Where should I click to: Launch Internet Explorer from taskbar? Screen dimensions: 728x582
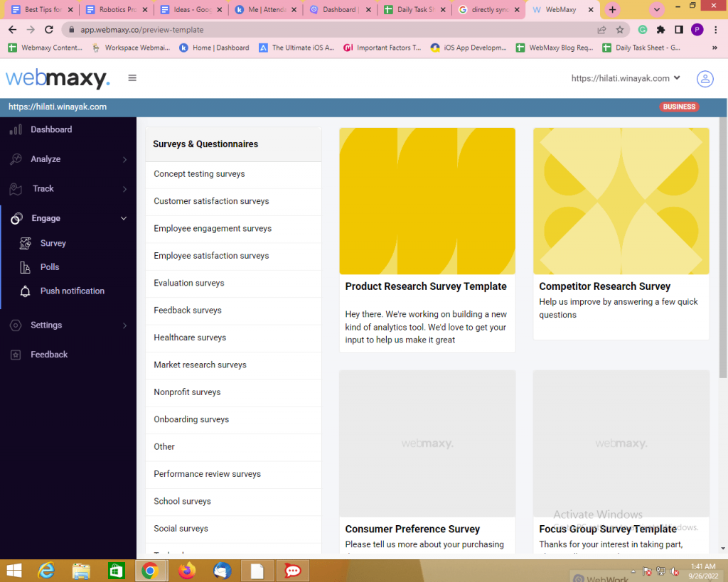pos(46,571)
